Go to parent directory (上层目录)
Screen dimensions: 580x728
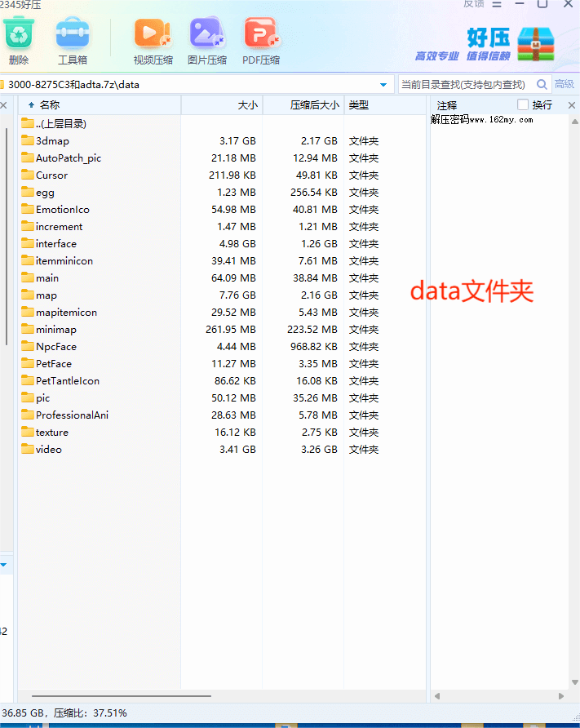[x=60, y=124]
